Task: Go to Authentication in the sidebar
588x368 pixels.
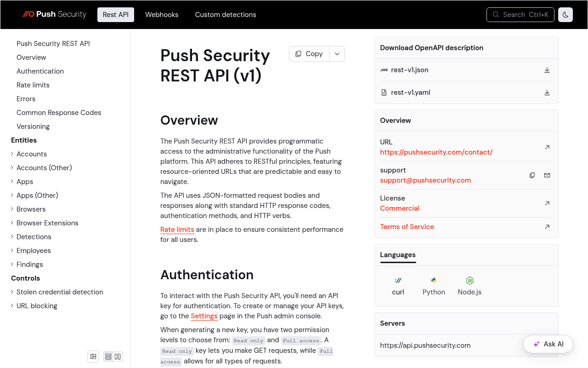Action: pos(40,71)
